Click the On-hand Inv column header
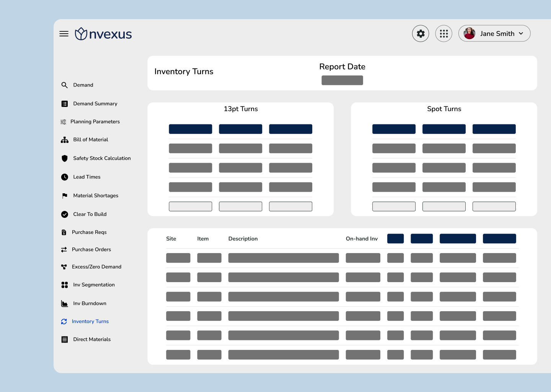 click(x=362, y=239)
